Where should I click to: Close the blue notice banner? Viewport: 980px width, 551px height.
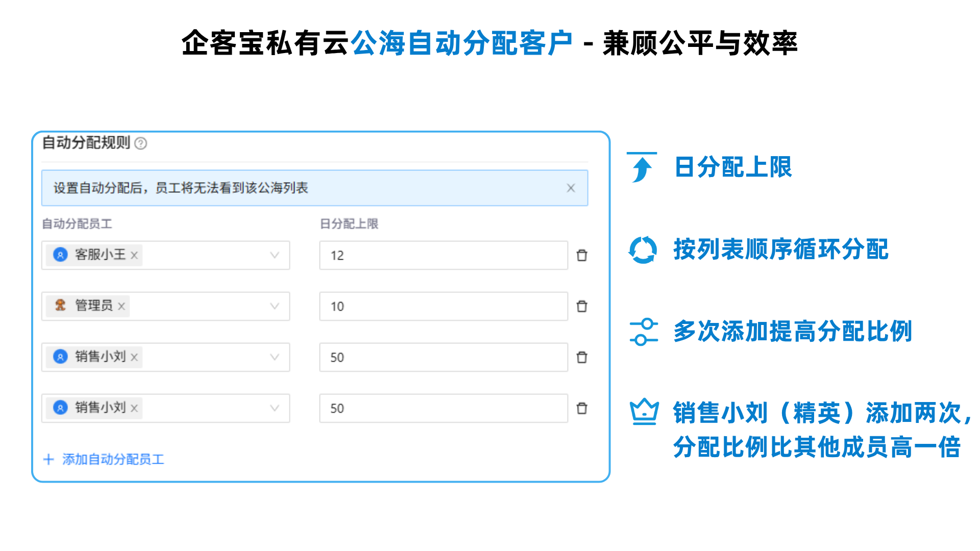[571, 188]
